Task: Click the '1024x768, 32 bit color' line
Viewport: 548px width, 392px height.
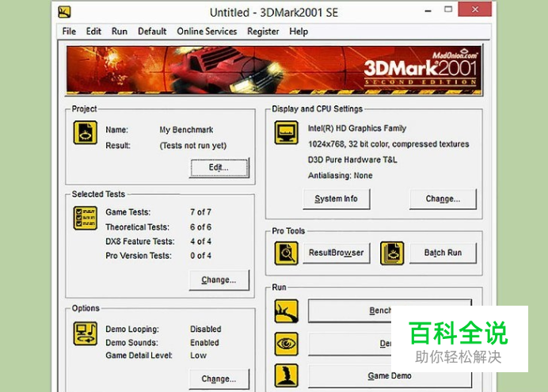Action: click(x=388, y=144)
